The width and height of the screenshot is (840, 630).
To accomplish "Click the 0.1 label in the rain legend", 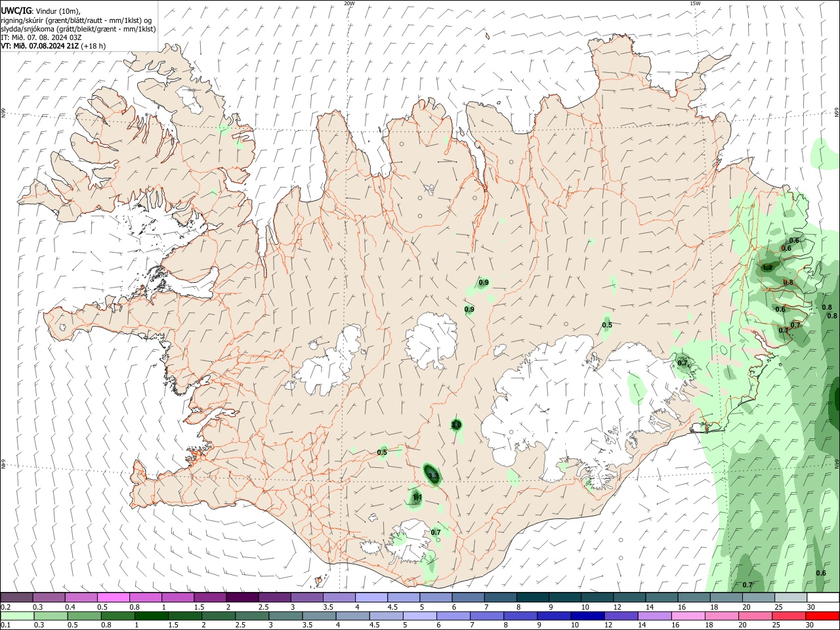I will click(6, 625).
